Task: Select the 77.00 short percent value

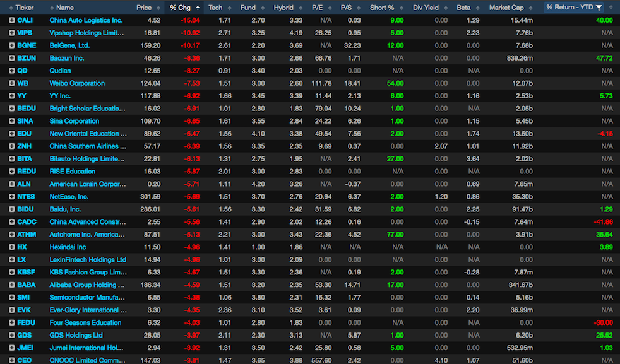Action: (395, 235)
